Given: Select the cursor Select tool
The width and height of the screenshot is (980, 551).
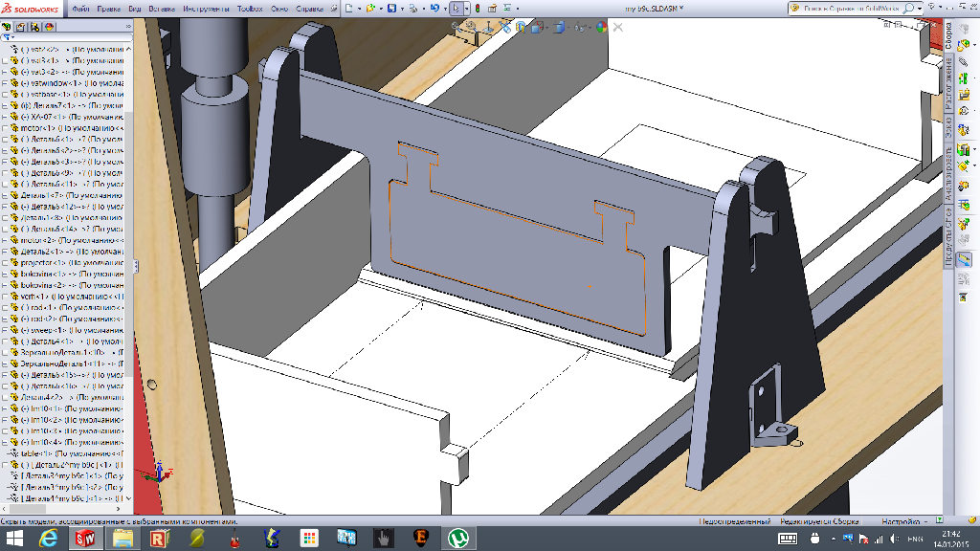Looking at the screenshot, I should click(457, 8).
